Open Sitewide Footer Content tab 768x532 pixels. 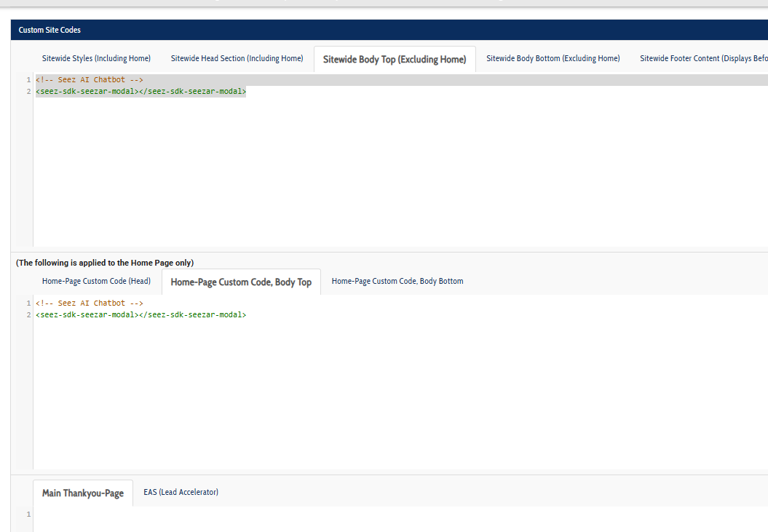tap(703, 58)
